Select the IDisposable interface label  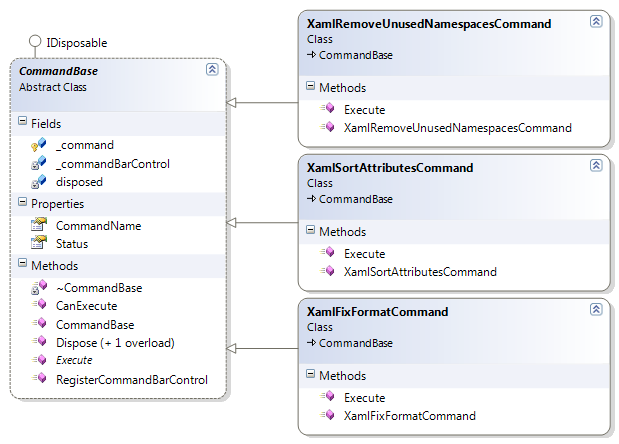click(x=77, y=43)
